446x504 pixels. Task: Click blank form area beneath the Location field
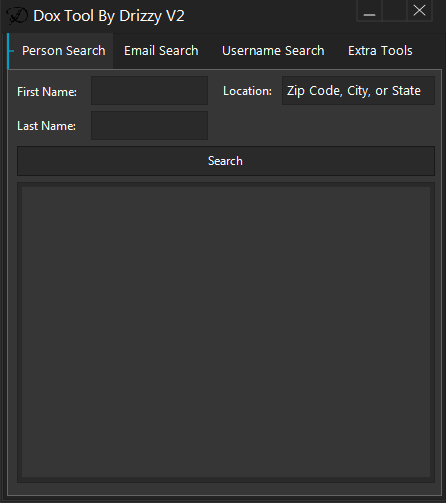click(322, 125)
